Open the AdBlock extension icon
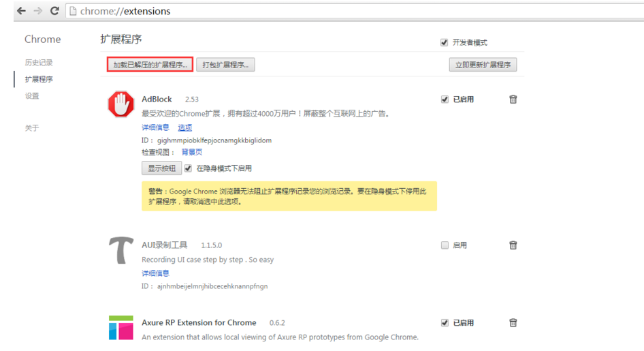644x351 pixels. click(x=120, y=104)
